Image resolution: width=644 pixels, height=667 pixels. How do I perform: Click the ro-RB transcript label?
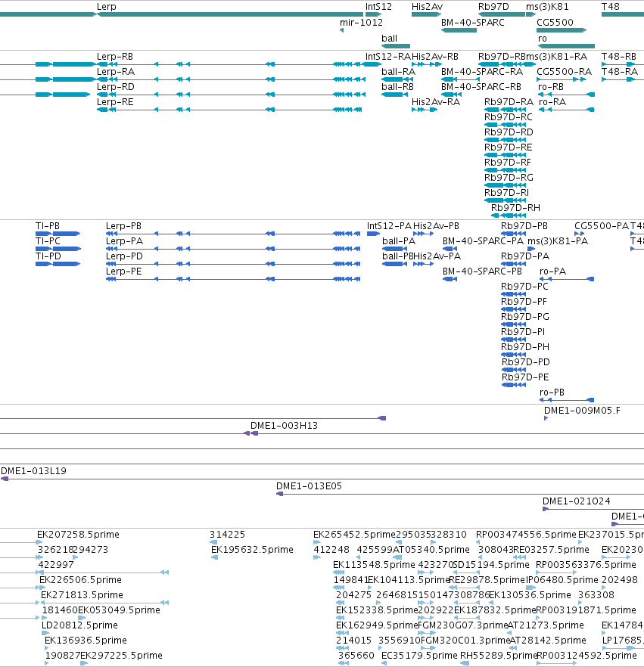(551, 87)
